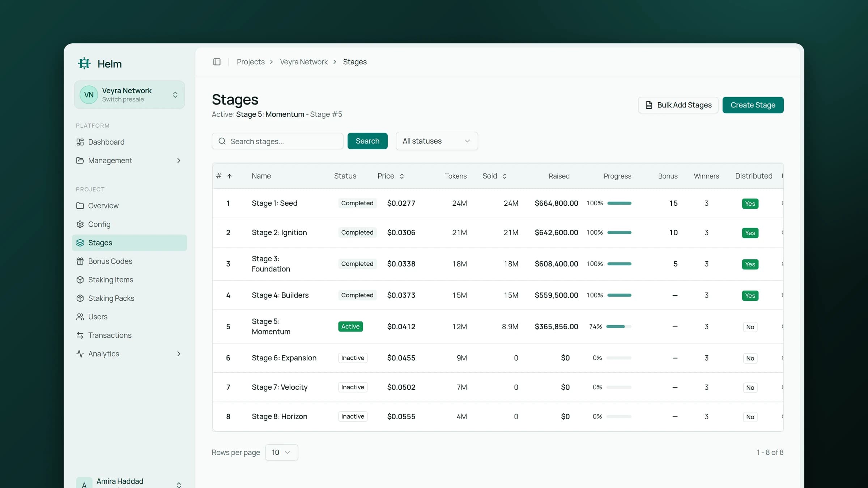Click the 1 - 8 of 8 pagination text
This screenshot has height=488, width=868.
770,452
